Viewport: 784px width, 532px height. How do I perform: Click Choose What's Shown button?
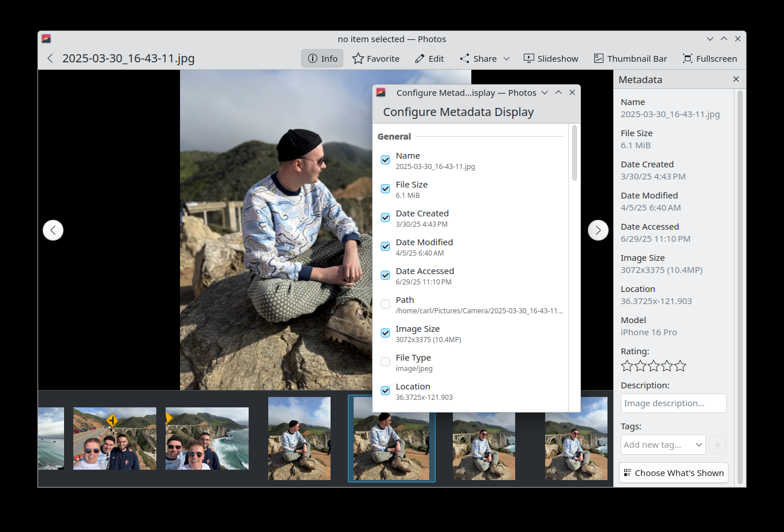click(673, 473)
